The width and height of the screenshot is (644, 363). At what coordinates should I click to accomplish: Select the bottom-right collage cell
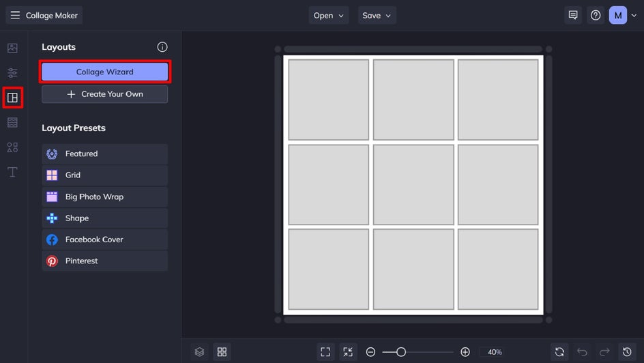coord(498,270)
